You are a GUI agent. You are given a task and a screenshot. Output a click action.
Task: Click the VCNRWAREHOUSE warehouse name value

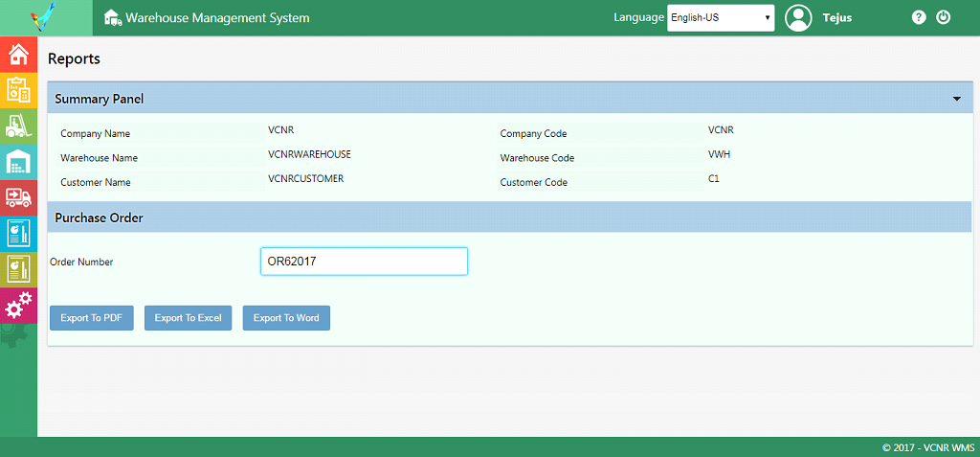click(x=309, y=154)
